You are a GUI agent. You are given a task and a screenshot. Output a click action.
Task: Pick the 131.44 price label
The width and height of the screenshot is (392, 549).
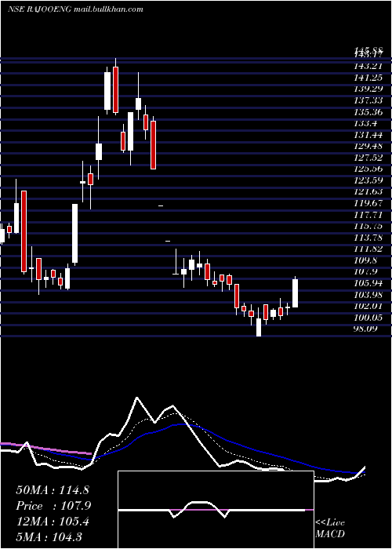pyautogui.click(x=368, y=135)
